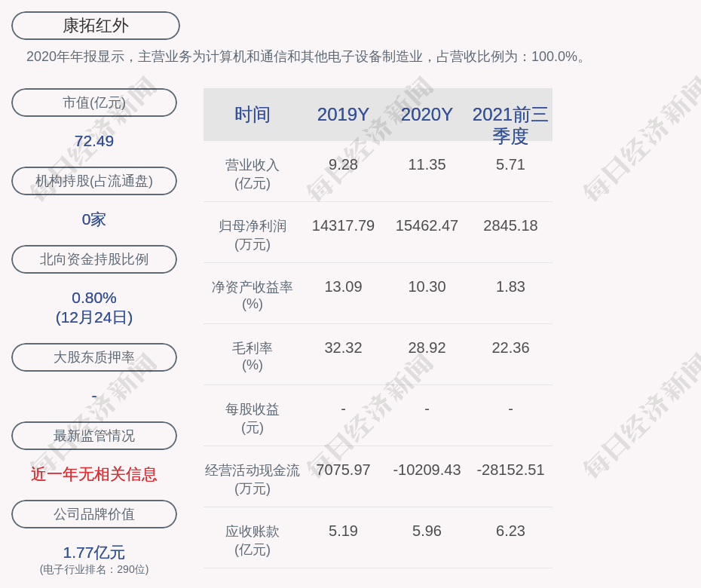Click the market value 72.49

click(x=94, y=141)
